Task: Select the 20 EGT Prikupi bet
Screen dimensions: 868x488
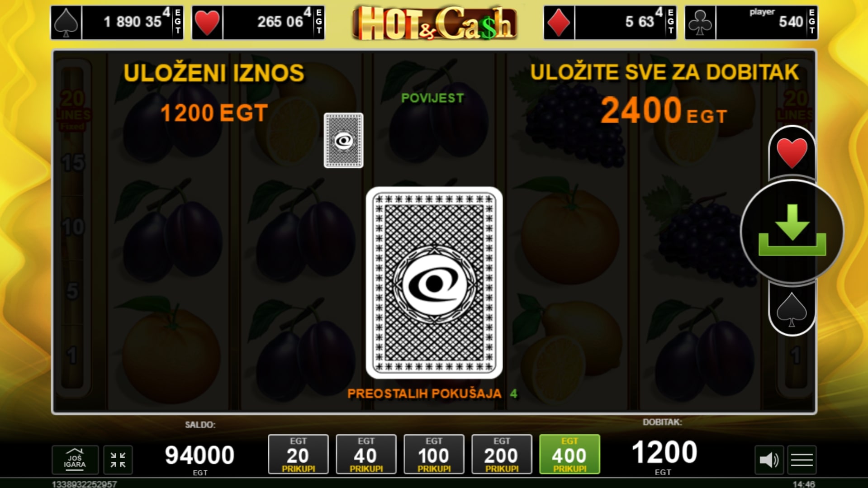Action: coord(298,454)
